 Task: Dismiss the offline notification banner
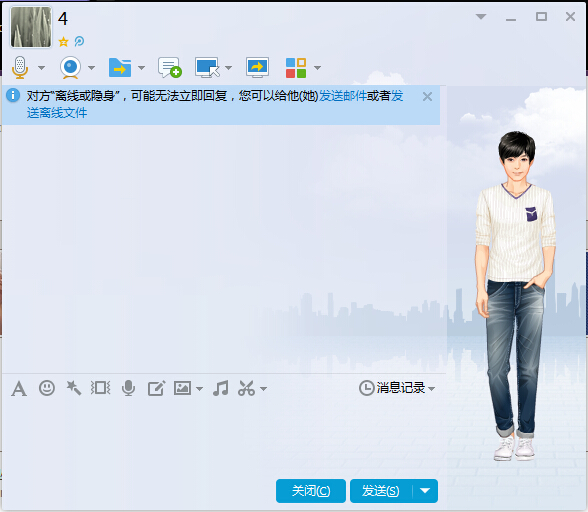[x=427, y=96]
